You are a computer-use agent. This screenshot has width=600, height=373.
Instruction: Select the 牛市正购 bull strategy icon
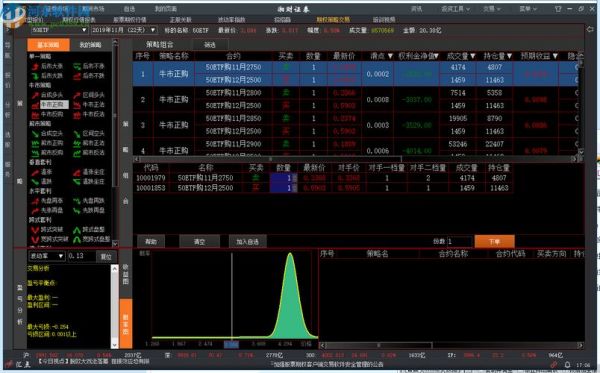(x=35, y=104)
